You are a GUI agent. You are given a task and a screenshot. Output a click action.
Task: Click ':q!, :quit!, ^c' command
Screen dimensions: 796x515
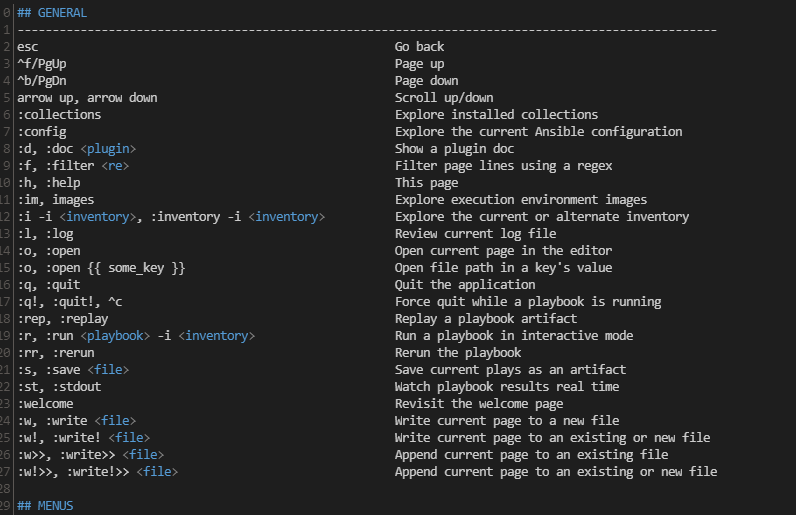(x=70, y=302)
